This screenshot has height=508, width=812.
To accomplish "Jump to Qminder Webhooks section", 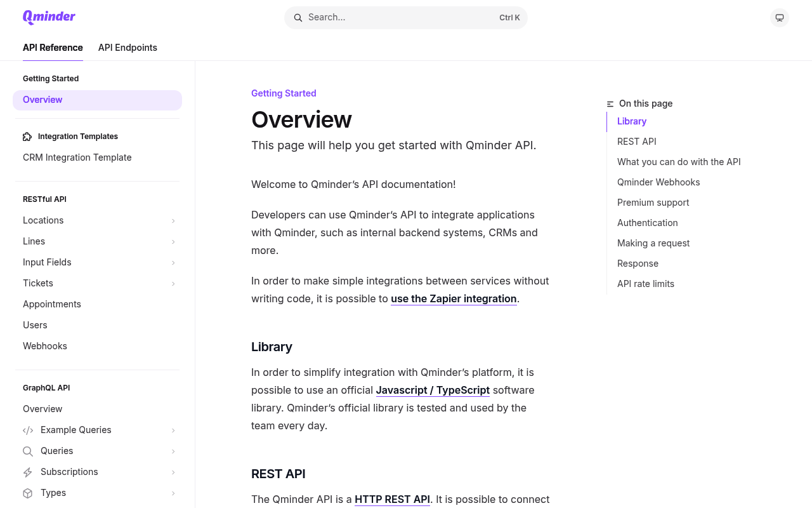I will (658, 182).
